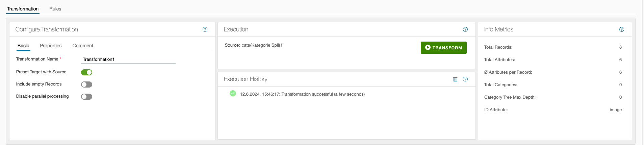This screenshot has height=145, width=644.
Task: Enable Include empty Records toggle
Action: pyautogui.click(x=87, y=84)
